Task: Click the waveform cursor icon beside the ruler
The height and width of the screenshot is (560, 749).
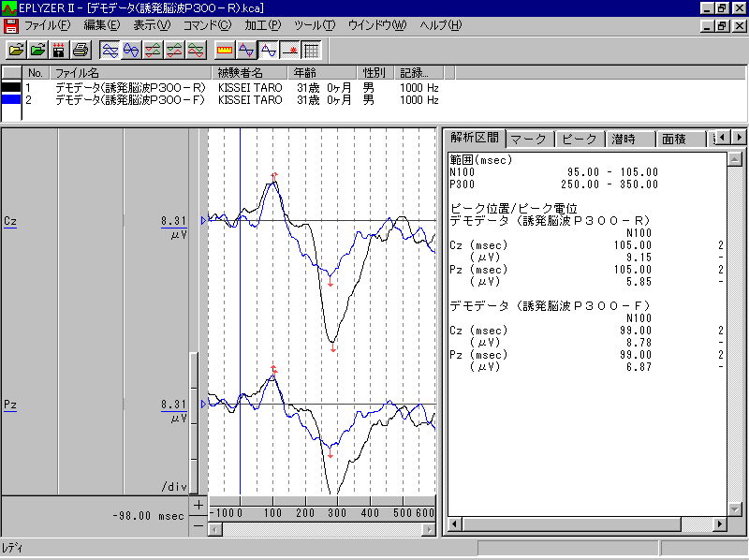Action: pos(246,50)
